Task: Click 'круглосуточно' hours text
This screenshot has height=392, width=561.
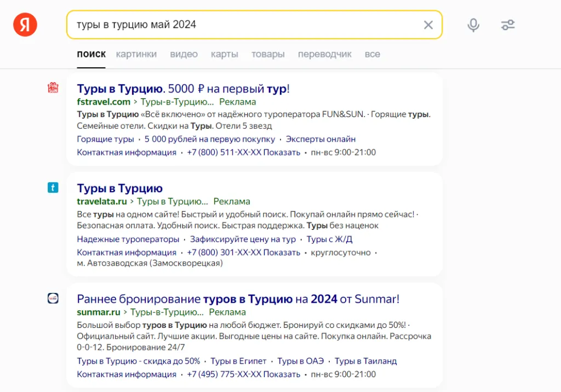Action: pyautogui.click(x=341, y=252)
